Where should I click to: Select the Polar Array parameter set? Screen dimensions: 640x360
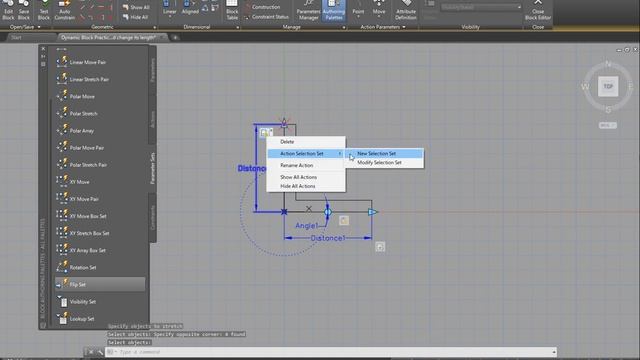coord(100,131)
